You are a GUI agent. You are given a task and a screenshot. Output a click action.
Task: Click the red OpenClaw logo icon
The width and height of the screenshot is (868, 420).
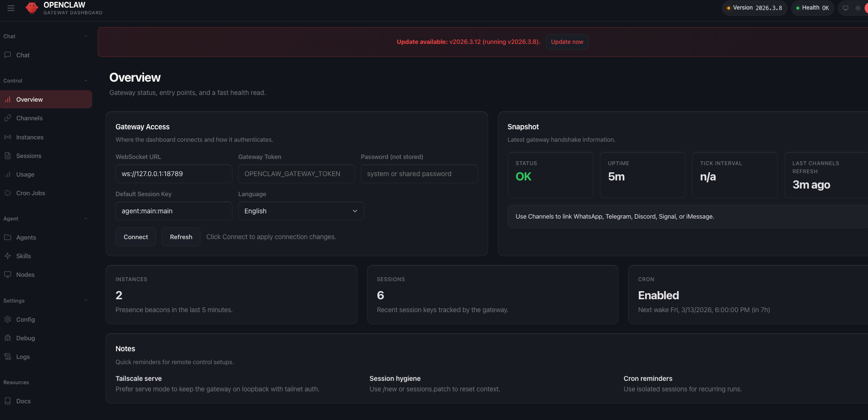[x=32, y=8]
